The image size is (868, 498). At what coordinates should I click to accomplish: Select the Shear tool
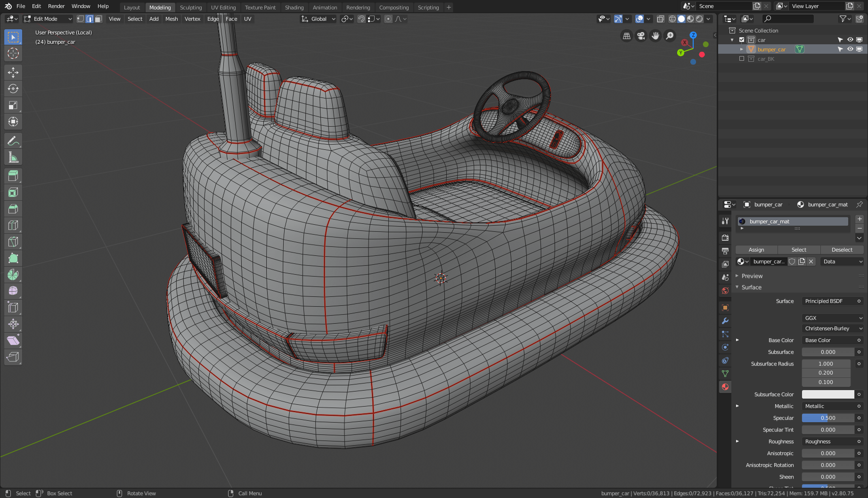pyautogui.click(x=13, y=341)
